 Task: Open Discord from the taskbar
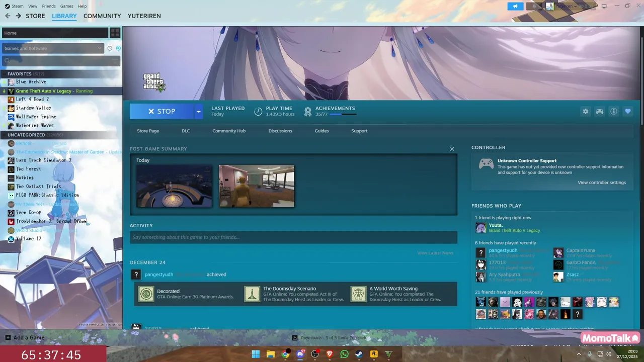tap(300, 354)
